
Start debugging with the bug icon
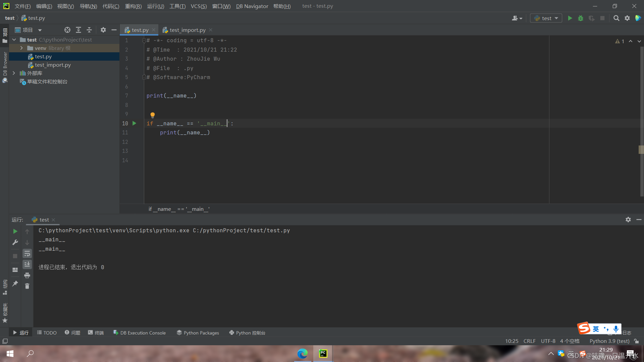point(581,18)
